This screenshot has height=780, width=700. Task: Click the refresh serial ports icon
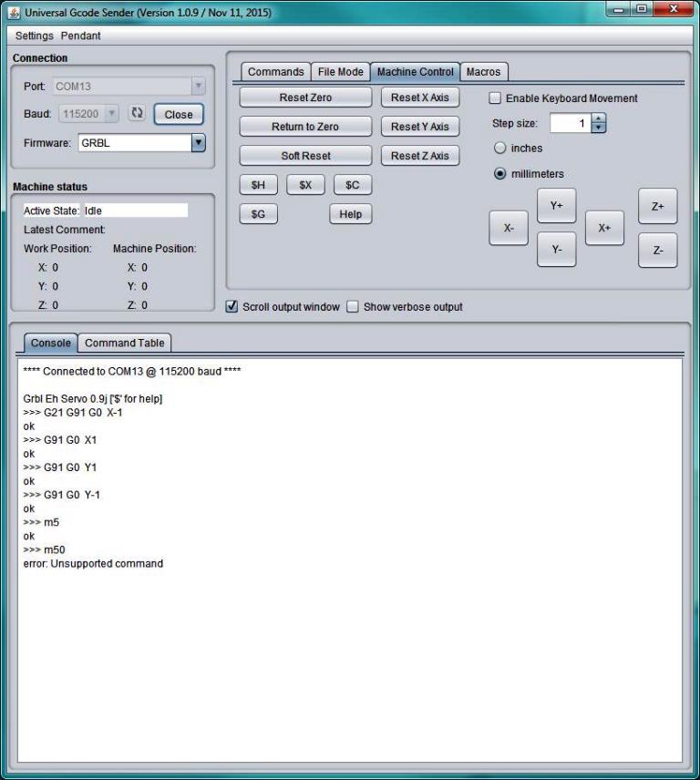pos(137,113)
